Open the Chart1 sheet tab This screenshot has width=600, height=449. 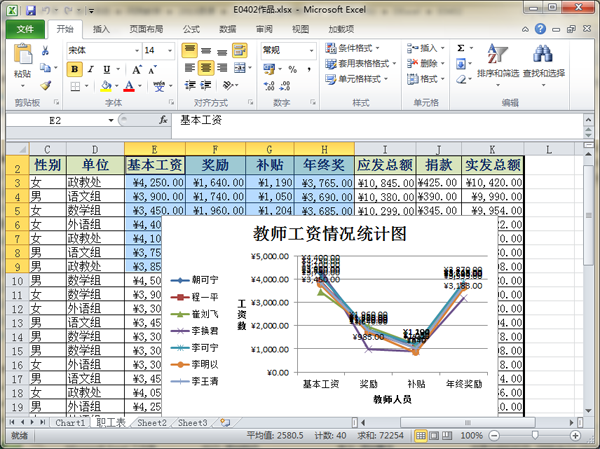(70, 423)
